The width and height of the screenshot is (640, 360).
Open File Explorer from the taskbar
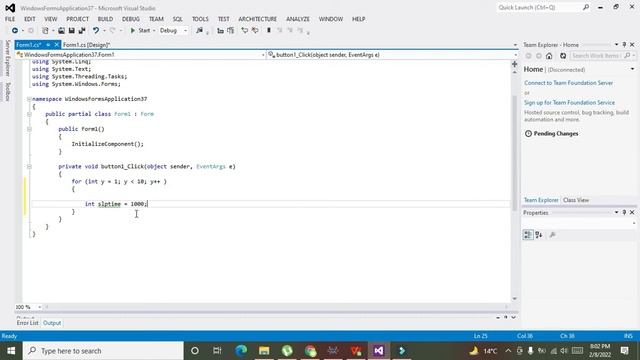(264, 351)
